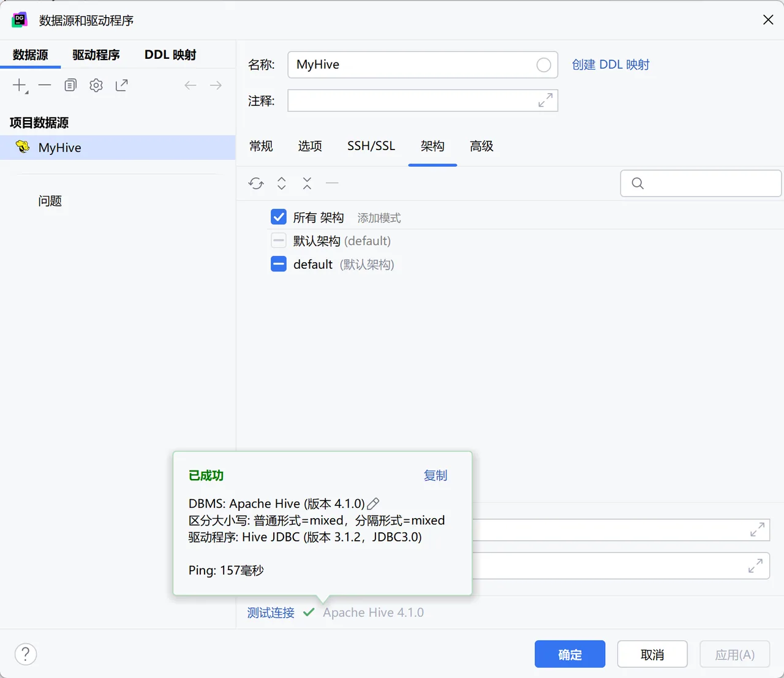
Task: Expand the second field beside the success popup
Action: 755,566
